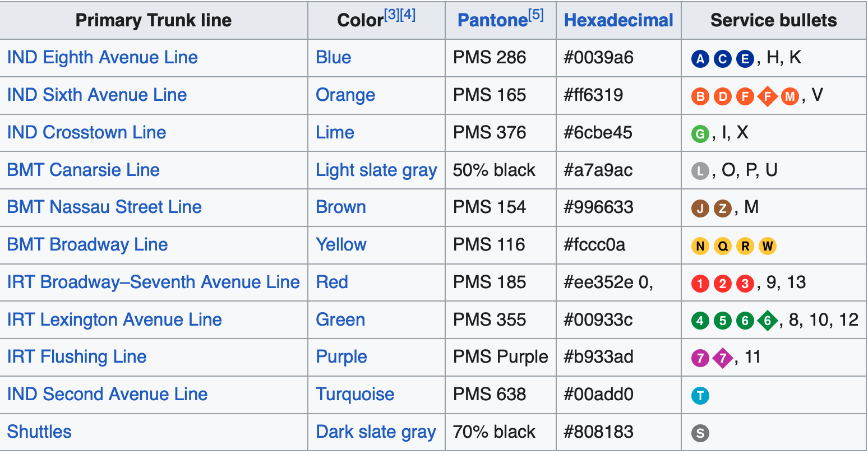Select the yellow Q service bullet
Image resolution: width=868 pixels, height=454 pixels.
coord(723,246)
